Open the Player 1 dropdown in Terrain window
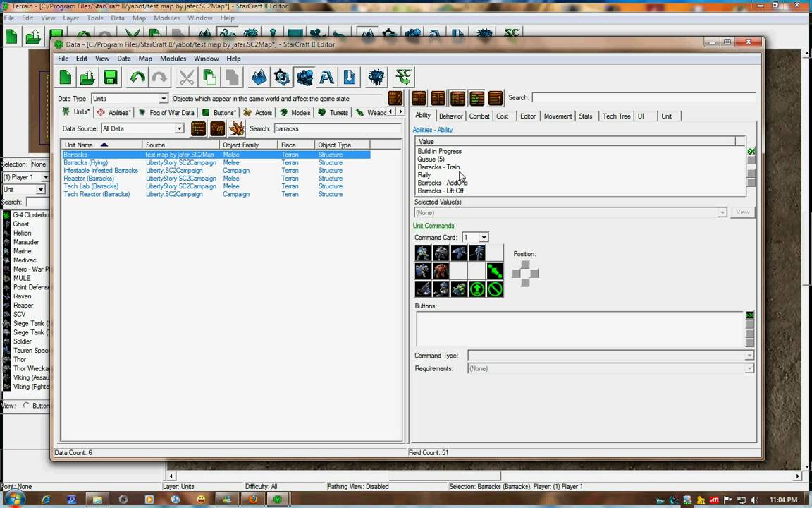 point(25,177)
